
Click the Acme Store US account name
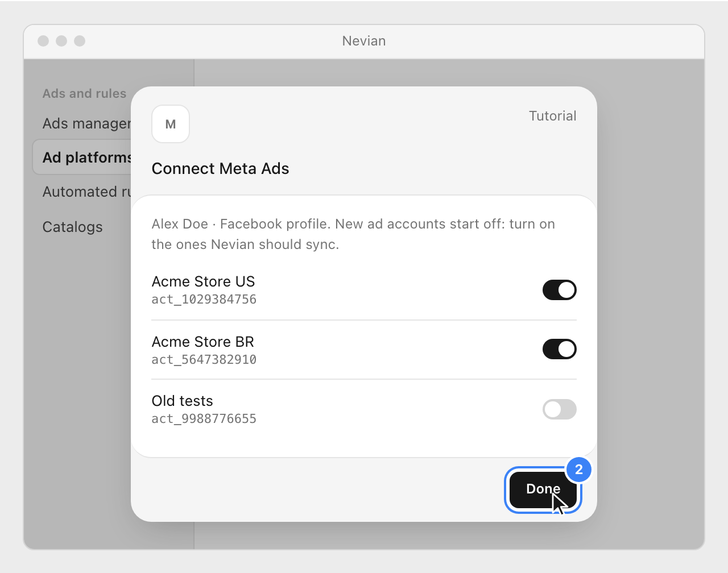click(x=203, y=281)
